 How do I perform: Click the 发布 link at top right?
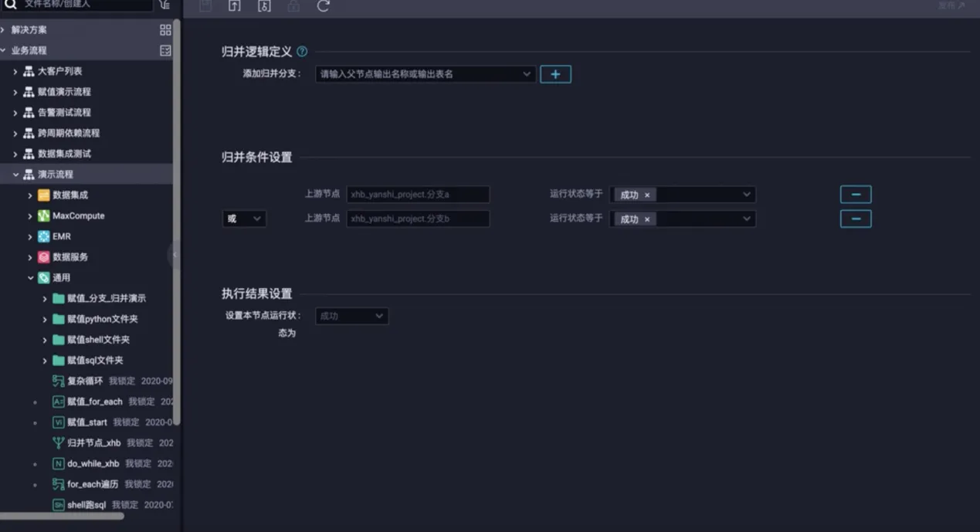(x=951, y=5)
